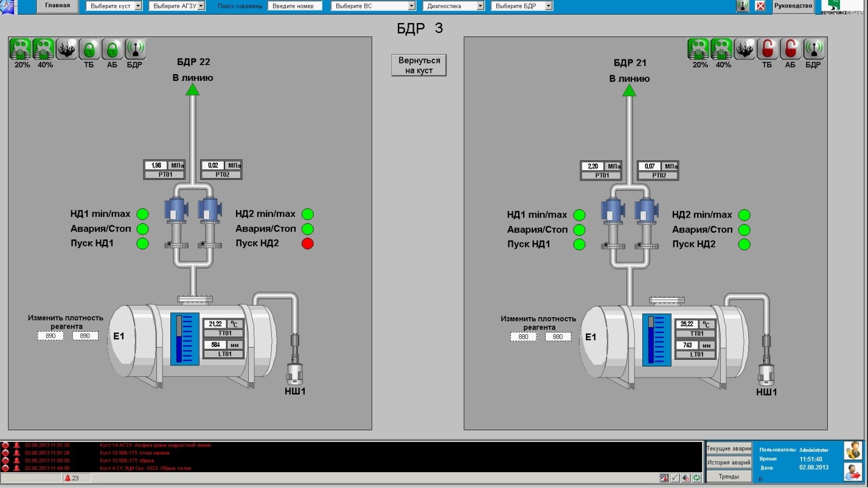Click the user profile icon beside Administrator
The image size is (868, 488).
(853, 450)
